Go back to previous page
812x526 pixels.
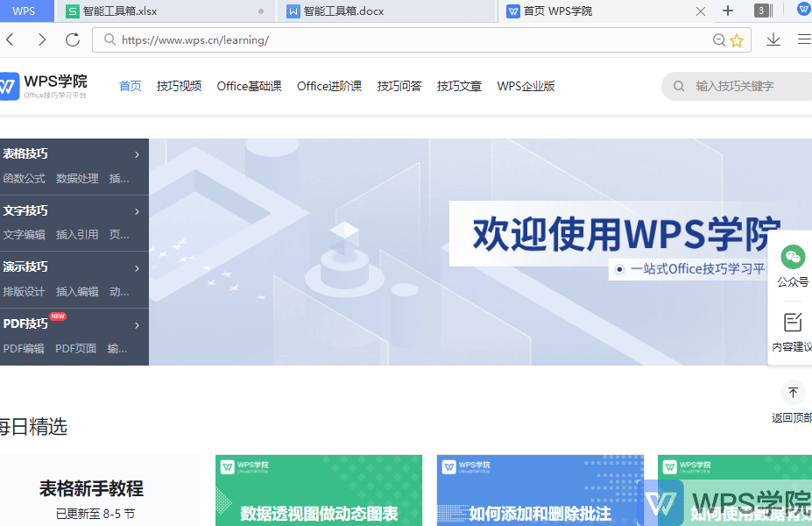point(10,40)
